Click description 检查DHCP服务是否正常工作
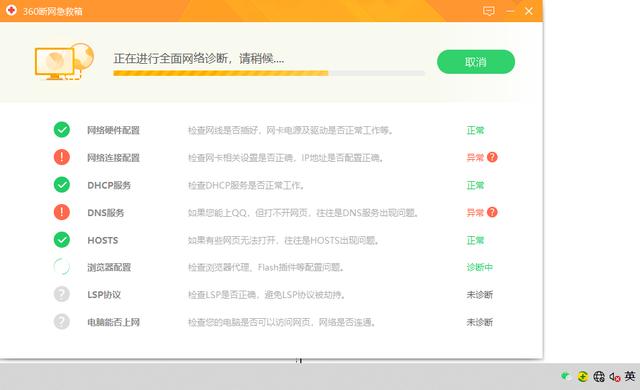The height and width of the screenshot is (390, 640). coord(246,185)
